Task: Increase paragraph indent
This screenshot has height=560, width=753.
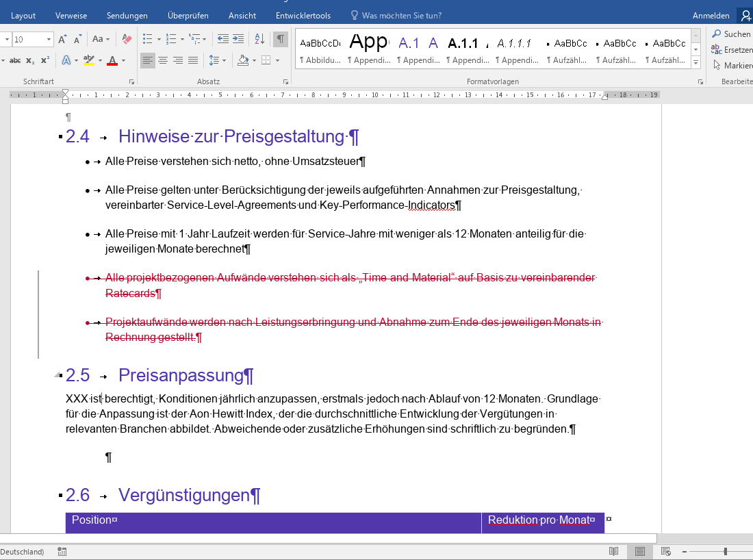Action: point(238,40)
